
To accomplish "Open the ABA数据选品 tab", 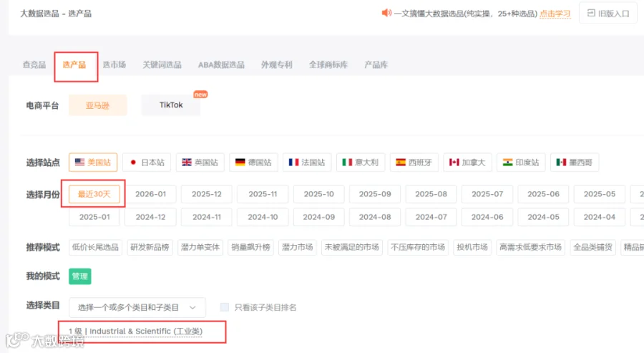I will [x=221, y=64].
